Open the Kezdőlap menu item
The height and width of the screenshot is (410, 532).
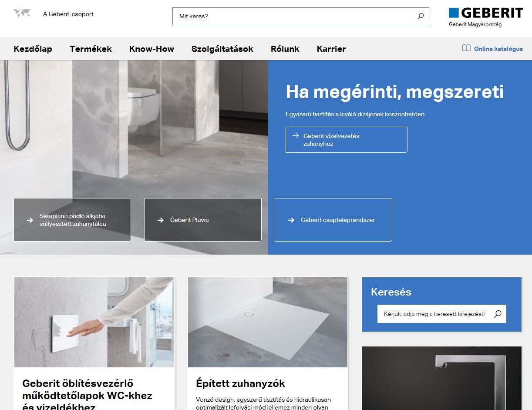point(33,49)
